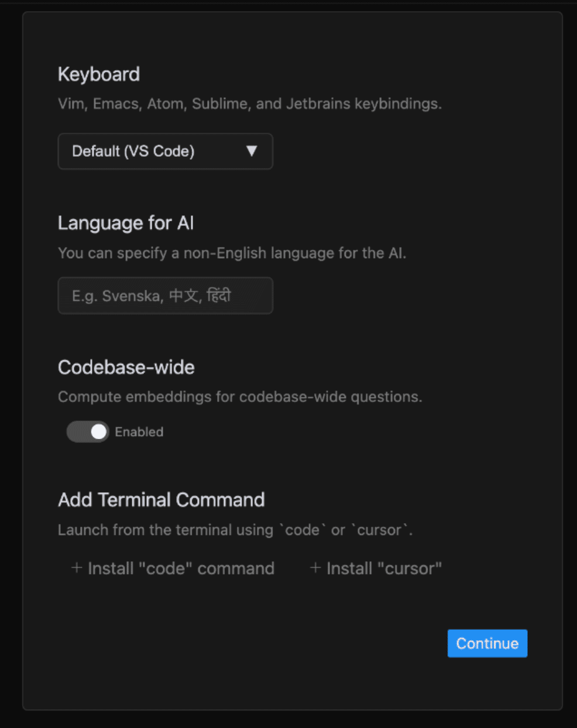577x728 pixels.
Task: Click the Codebase-wide section heading
Action: (126, 367)
